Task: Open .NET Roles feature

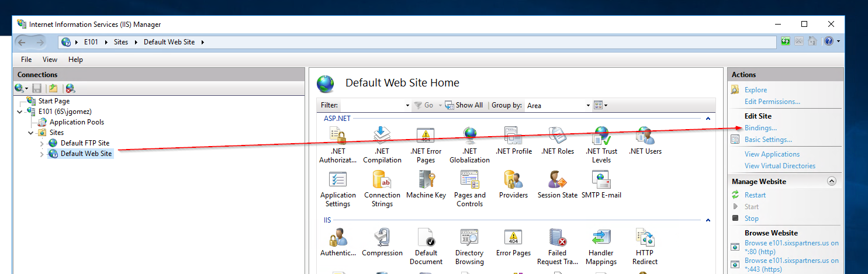Action: point(558,141)
